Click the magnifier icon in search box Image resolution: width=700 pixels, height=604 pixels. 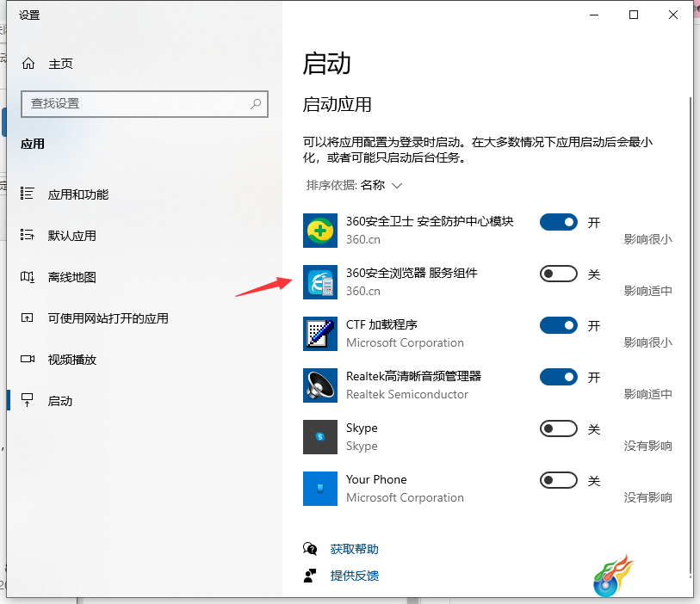click(x=256, y=104)
